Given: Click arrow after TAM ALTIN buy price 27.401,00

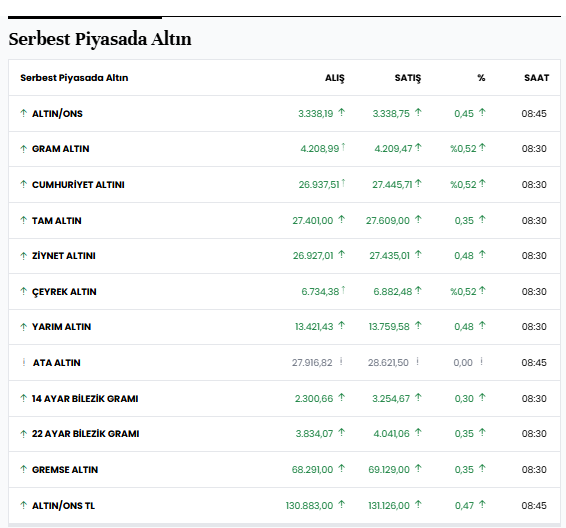Looking at the screenshot, I should (341, 219).
